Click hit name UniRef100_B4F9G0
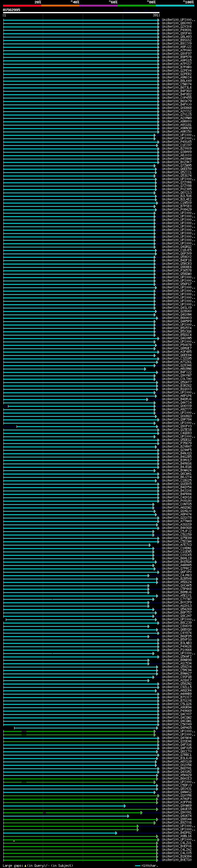Image resolution: width=197 pixels, height=868 pixels. coord(177,91)
